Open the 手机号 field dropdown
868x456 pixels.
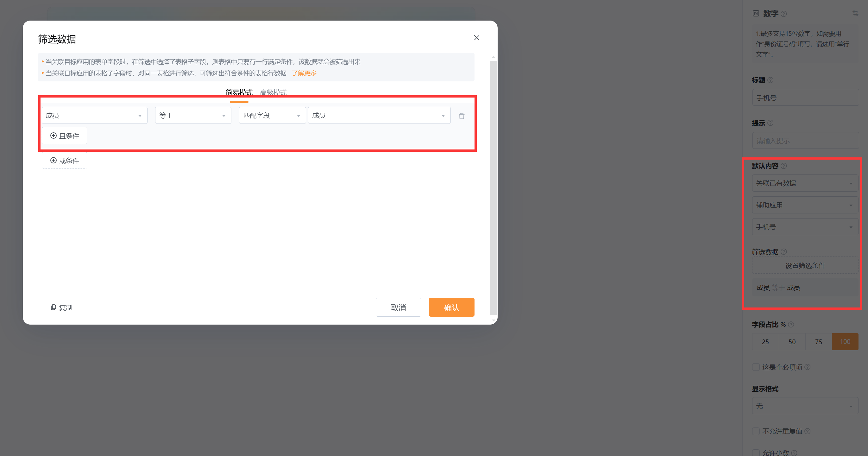pos(805,227)
